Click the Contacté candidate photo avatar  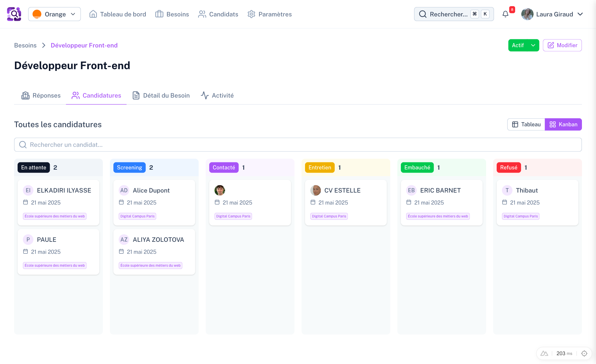point(219,190)
